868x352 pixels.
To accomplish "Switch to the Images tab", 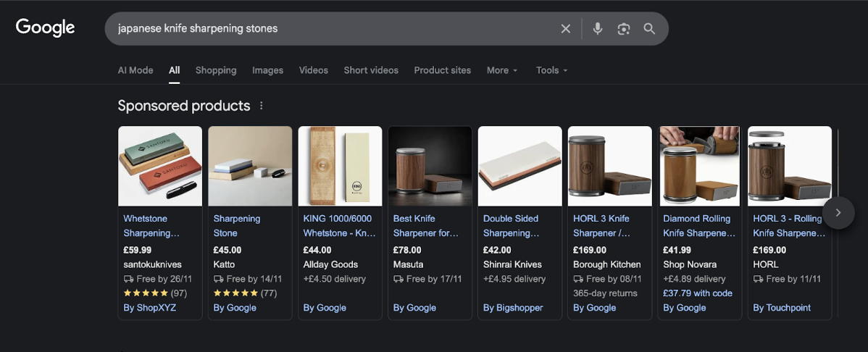I will point(267,70).
